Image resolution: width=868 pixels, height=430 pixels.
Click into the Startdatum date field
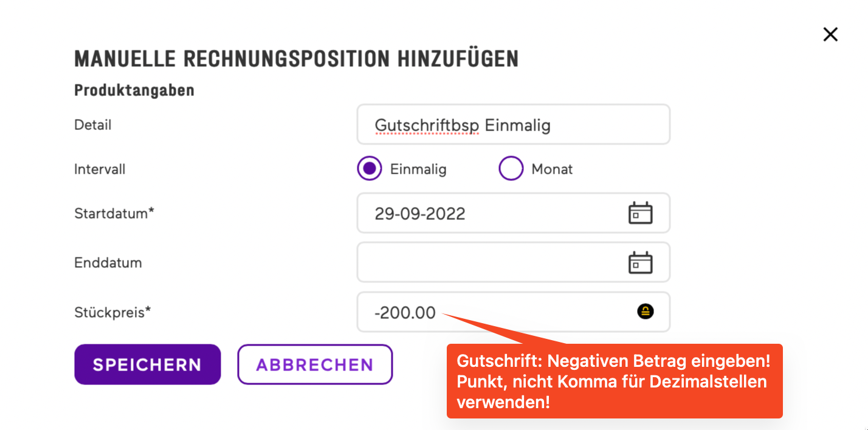pos(486,213)
